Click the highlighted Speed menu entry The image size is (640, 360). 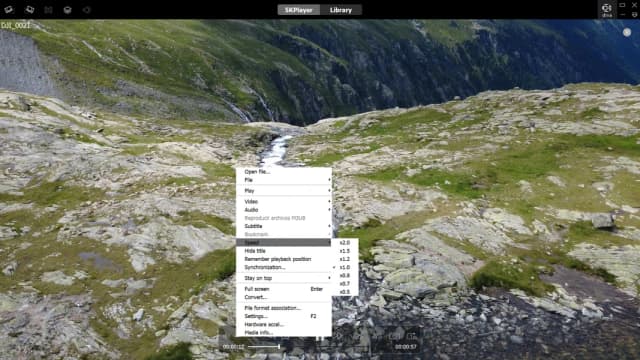coord(284,242)
